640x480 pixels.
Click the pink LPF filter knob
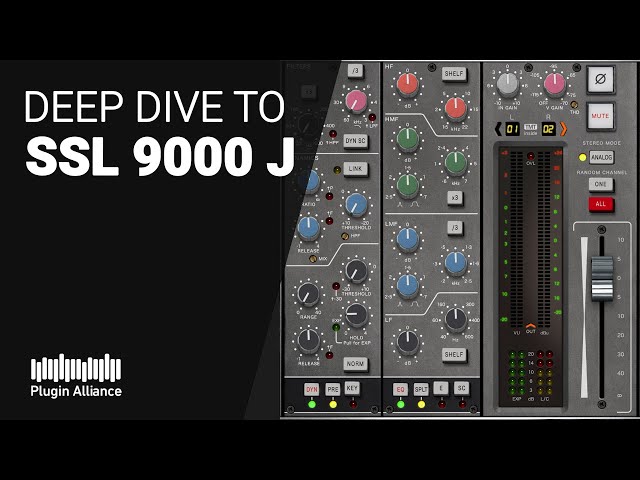356,102
